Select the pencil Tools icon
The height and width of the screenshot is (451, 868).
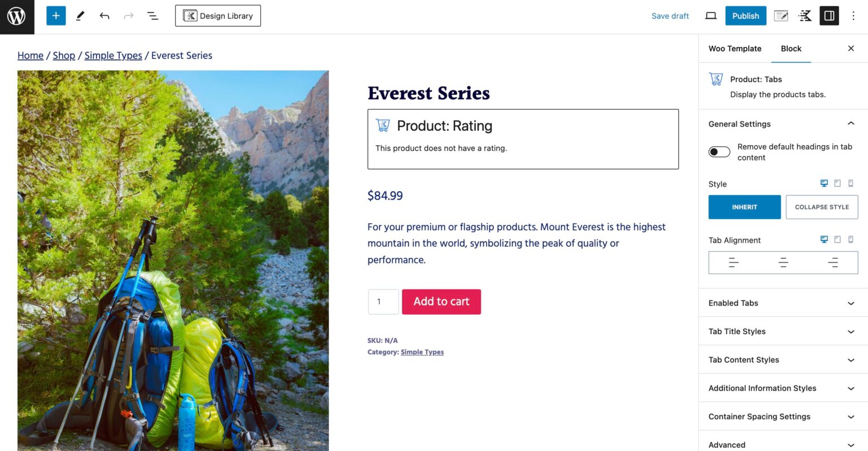(80, 16)
